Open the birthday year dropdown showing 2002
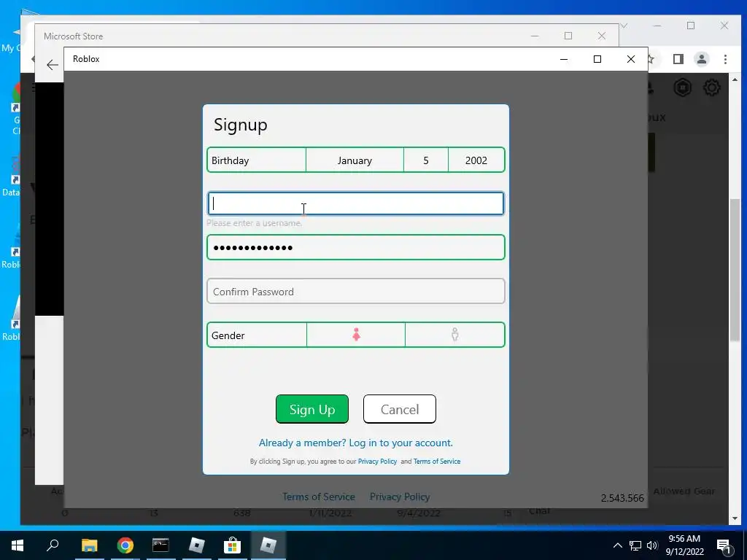The height and width of the screenshot is (560, 747). (x=476, y=160)
